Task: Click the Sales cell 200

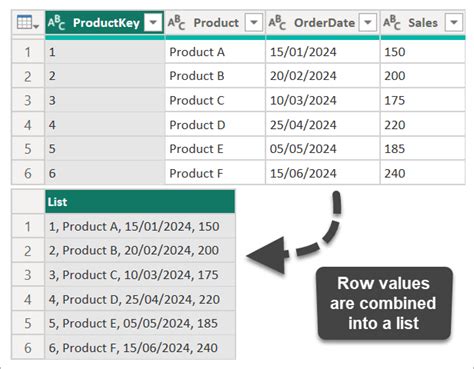Action: [x=423, y=76]
